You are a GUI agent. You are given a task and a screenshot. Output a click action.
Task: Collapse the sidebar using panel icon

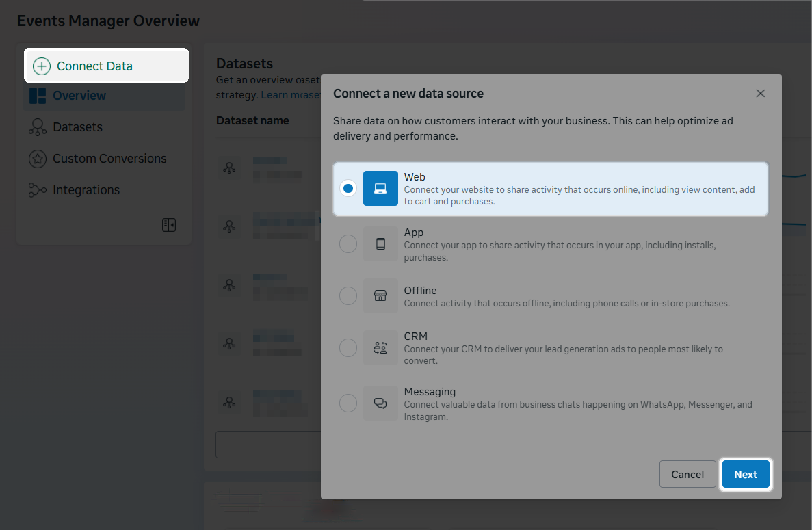[169, 225]
